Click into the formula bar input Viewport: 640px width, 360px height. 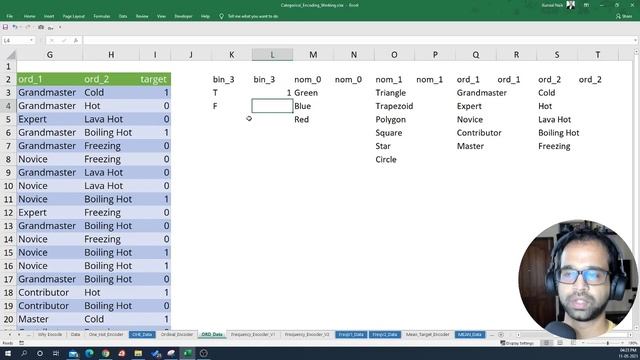pyautogui.click(x=358, y=40)
